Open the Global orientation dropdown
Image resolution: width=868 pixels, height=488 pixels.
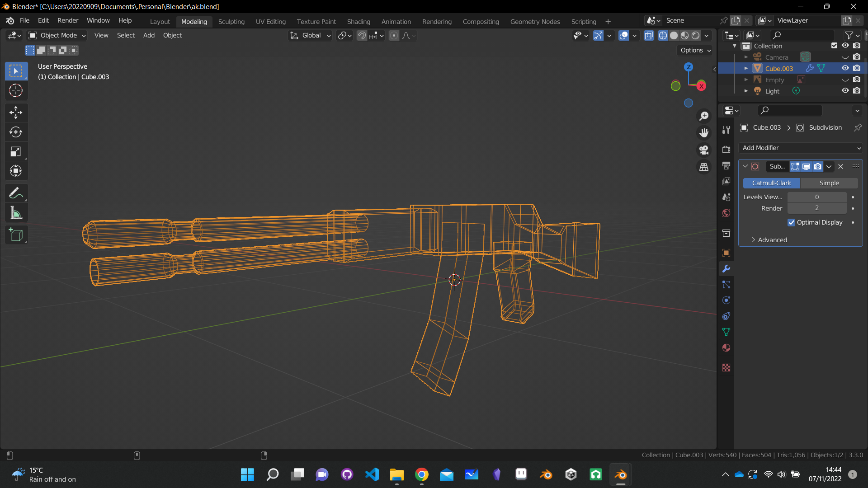(x=310, y=35)
